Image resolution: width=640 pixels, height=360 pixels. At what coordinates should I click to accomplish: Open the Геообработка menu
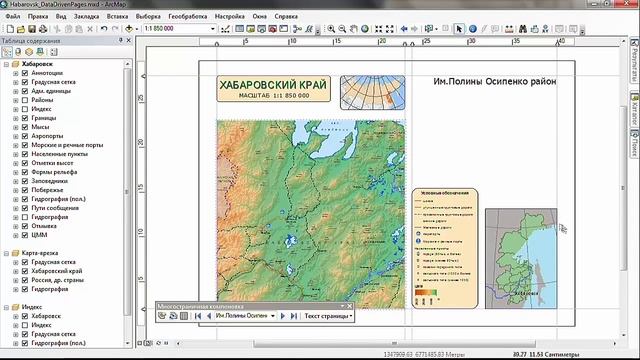[188, 16]
